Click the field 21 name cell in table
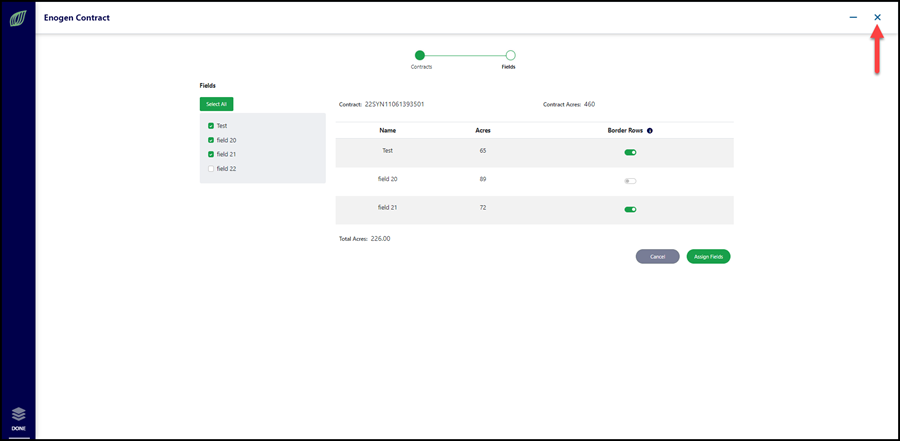900x441 pixels. 387,207
